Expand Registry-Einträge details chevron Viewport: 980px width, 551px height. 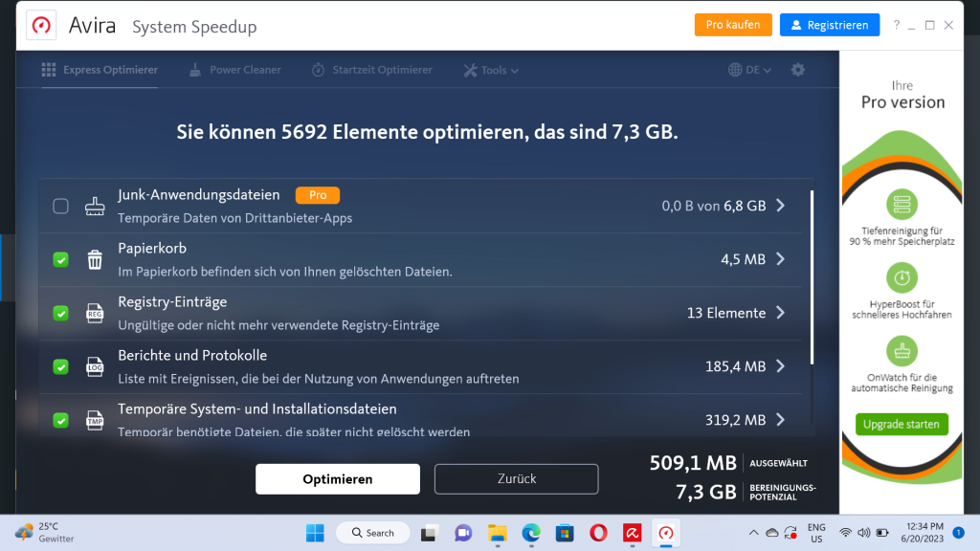[x=781, y=313]
